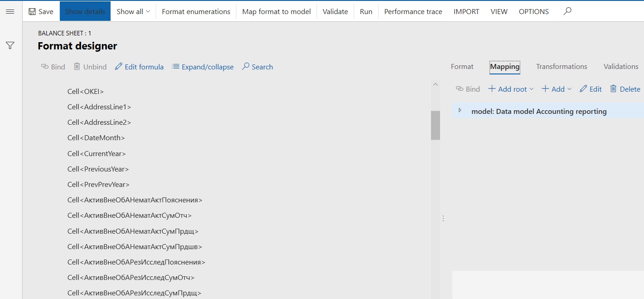Select Cell<OKEI> row
The width and height of the screenshot is (644, 299).
click(x=86, y=91)
